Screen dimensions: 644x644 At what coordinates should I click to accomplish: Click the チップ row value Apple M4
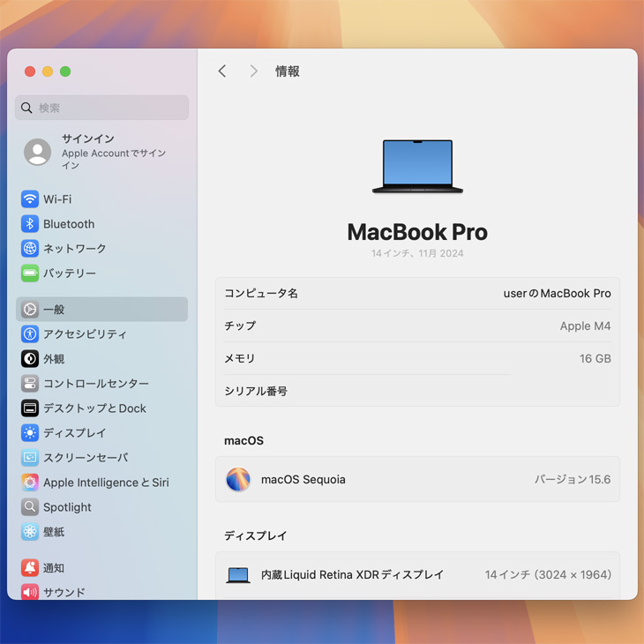[x=585, y=326]
